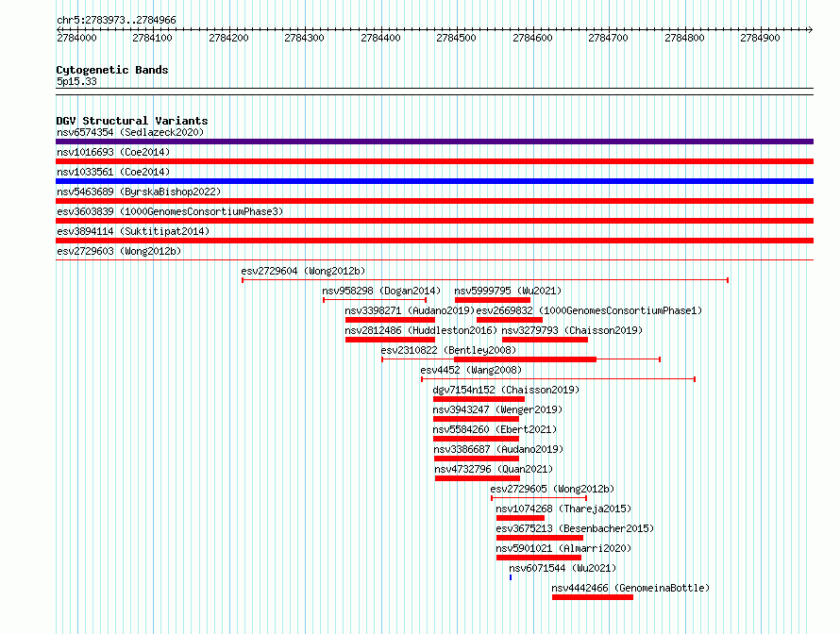The image size is (840, 634).
Task: Select the red nsv5999795 variant bar
Action: [493, 300]
